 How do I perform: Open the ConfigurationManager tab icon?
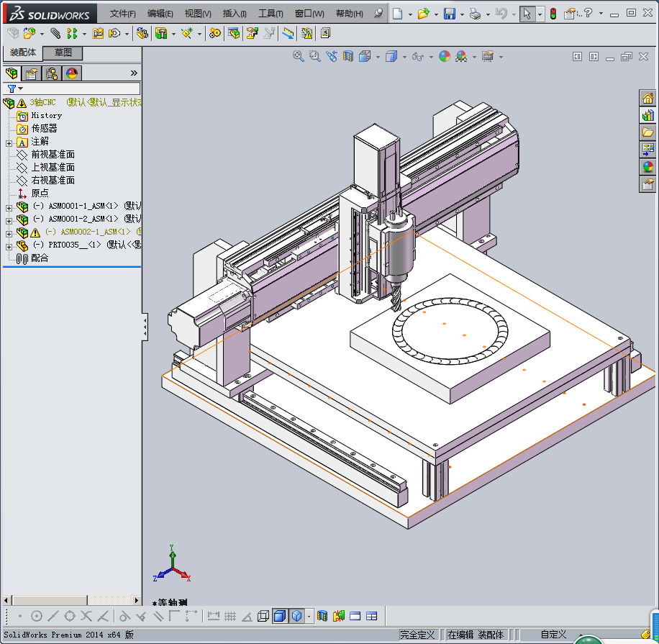[x=52, y=73]
